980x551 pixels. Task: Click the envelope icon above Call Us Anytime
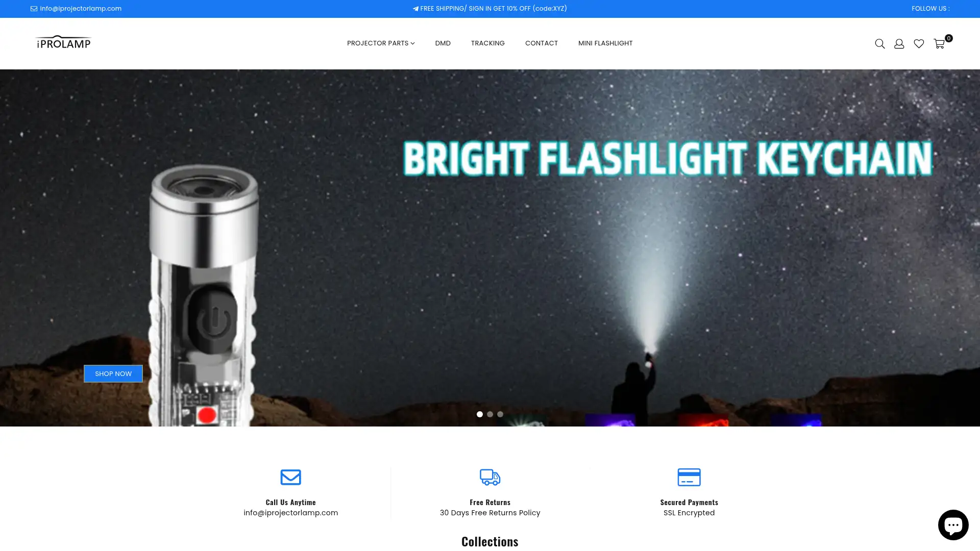pyautogui.click(x=290, y=478)
